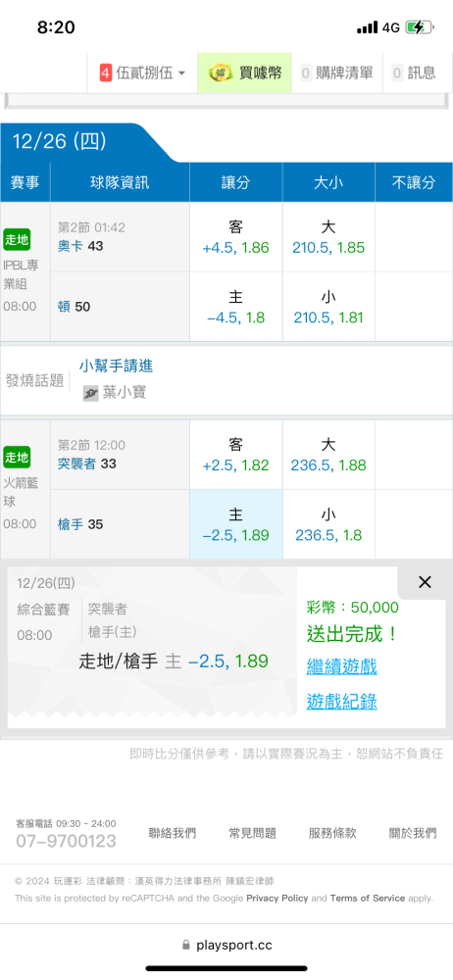
Task: Open the 遊戲紀錄 link
Action: (341, 702)
